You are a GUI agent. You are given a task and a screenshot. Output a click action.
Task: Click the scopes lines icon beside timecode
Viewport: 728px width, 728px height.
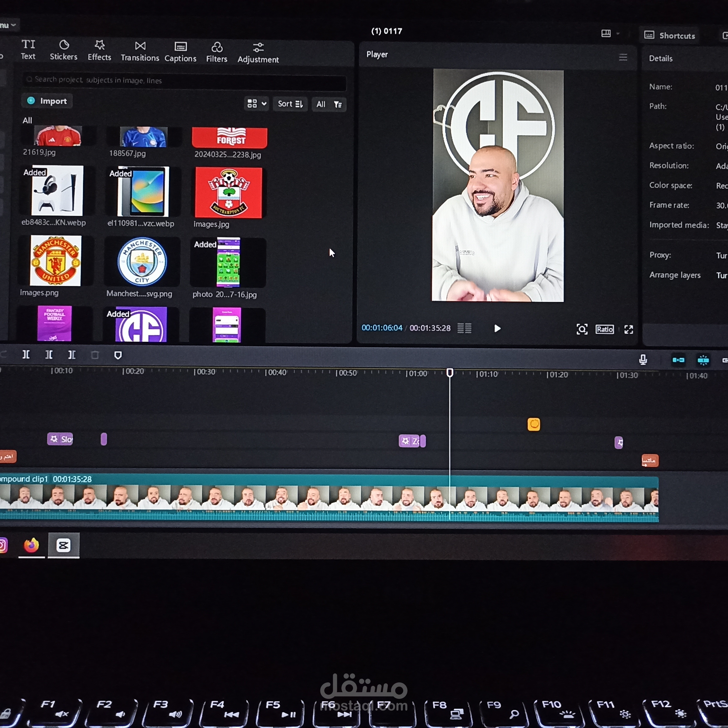(464, 328)
